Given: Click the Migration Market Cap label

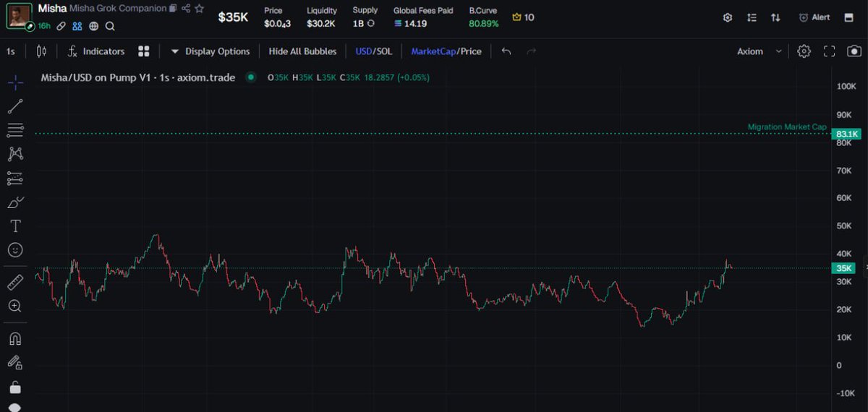Looking at the screenshot, I should click(787, 127).
